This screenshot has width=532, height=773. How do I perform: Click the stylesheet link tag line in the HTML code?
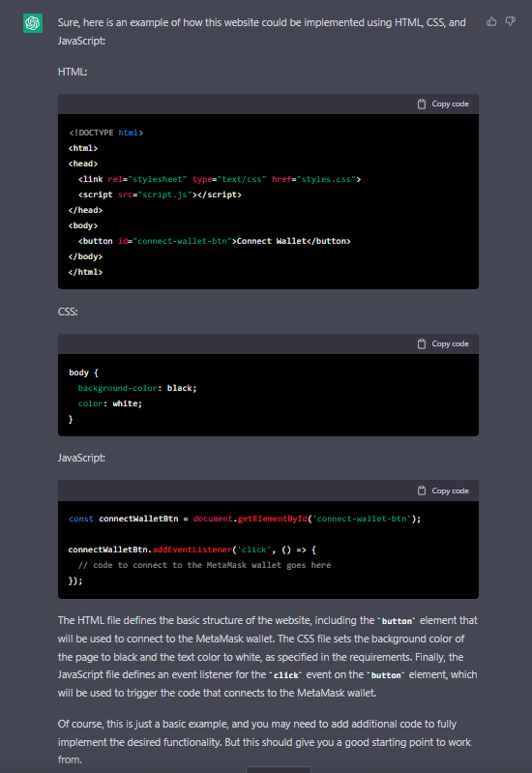click(x=220, y=179)
